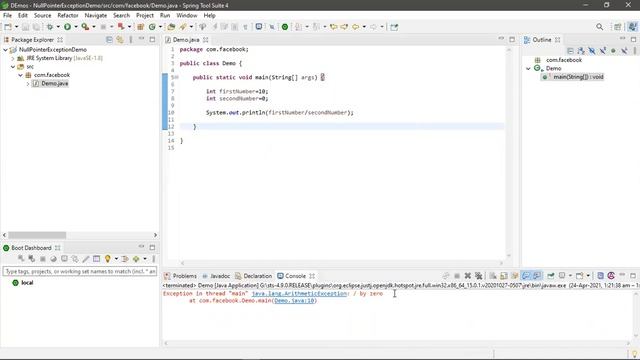The width and height of the screenshot is (640, 360).
Task: Click the green dot Outline toolbar icon
Action: click(x=613, y=51)
